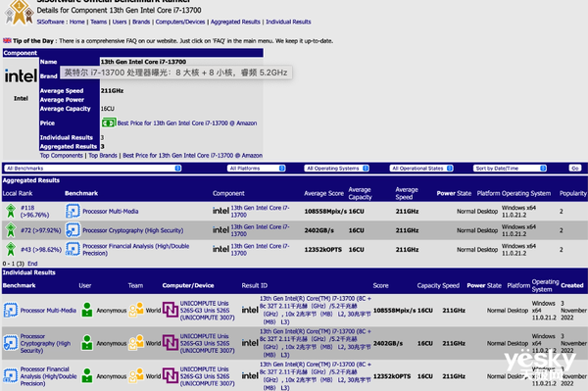Click Intel logo in individual Multi-Media result

(250, 310)
